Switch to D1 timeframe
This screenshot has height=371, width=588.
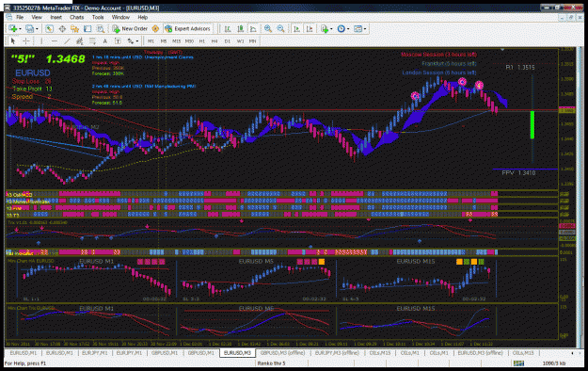(228, 41)
